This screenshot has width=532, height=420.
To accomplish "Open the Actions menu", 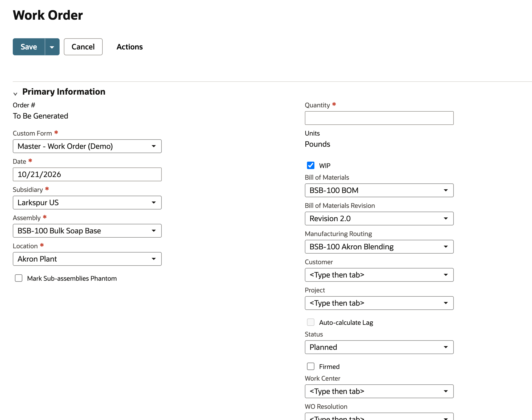I will [130, 47].
